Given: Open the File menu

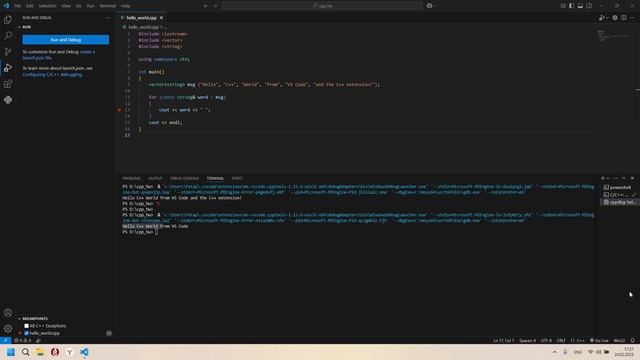Looking at the screenshot, I should (18, 6).
